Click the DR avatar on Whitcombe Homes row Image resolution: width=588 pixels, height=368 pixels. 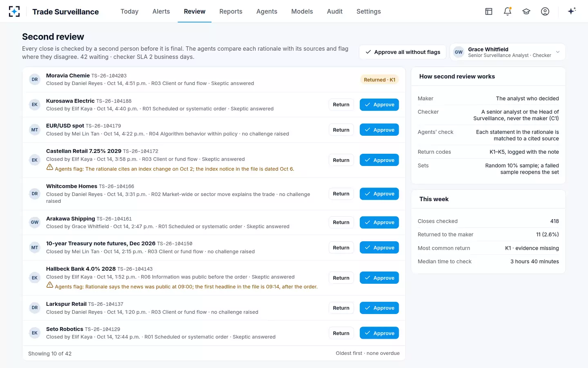[x=35, y=194]
